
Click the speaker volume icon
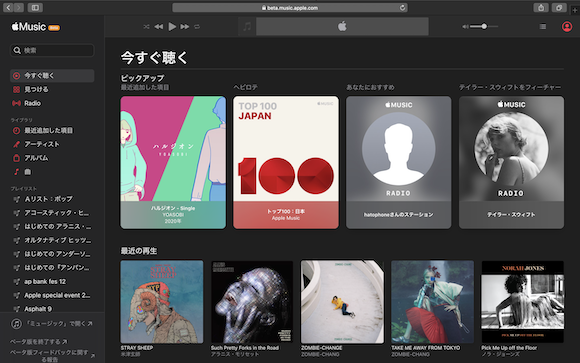point(465,27)
